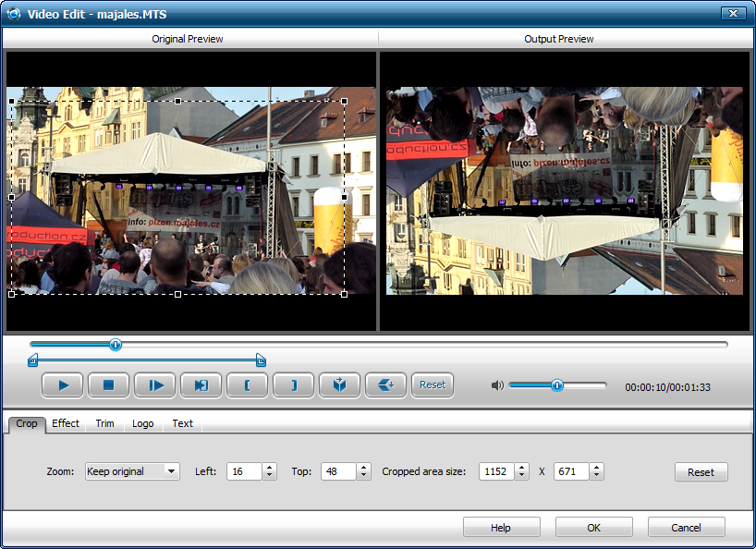Click the left-middle crop handle
The image size is (756, 549).
[12, 197]
